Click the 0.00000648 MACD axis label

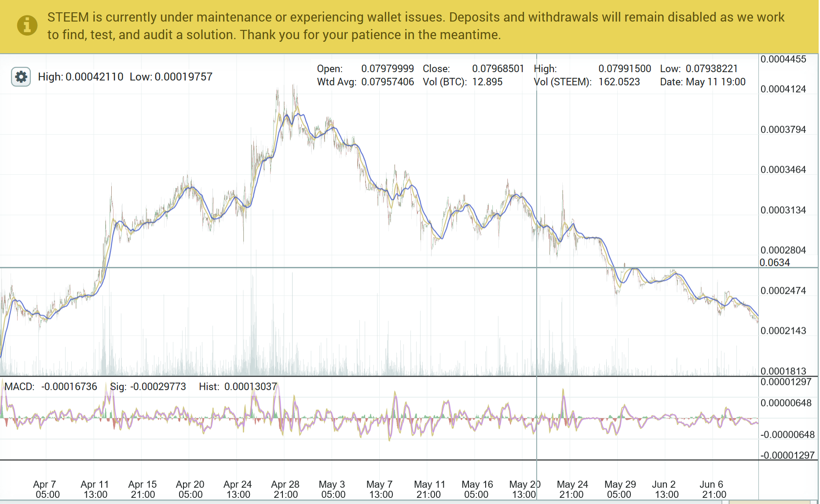coord(786,403)
